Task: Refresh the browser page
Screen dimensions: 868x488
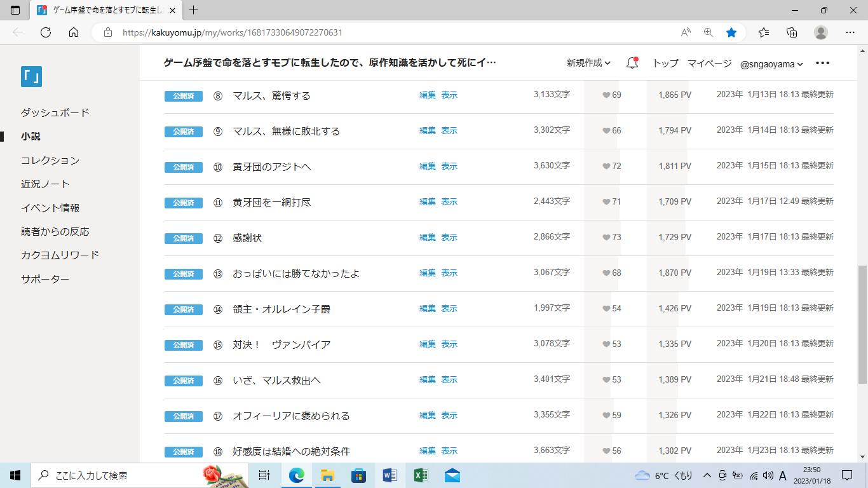Action: pyautogui.click(x=46, y=32)
